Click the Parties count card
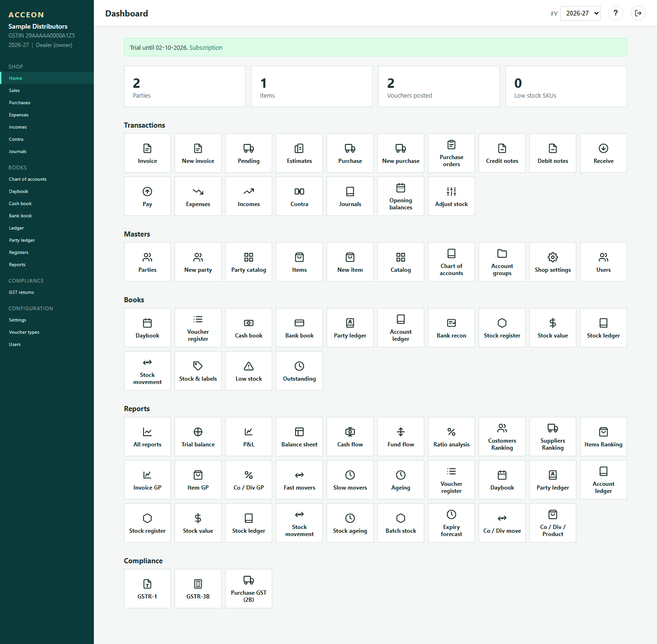This screenshot has height=644, width=657. (x=184, y=86)
